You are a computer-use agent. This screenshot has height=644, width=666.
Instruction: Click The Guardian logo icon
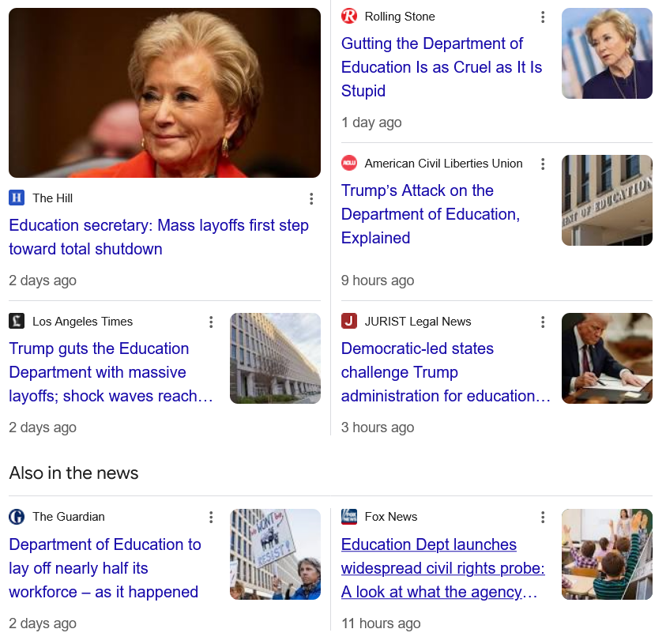point(17,517)
